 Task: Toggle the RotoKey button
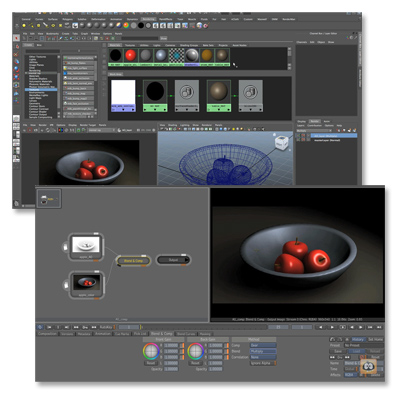[x=106, y=327]
